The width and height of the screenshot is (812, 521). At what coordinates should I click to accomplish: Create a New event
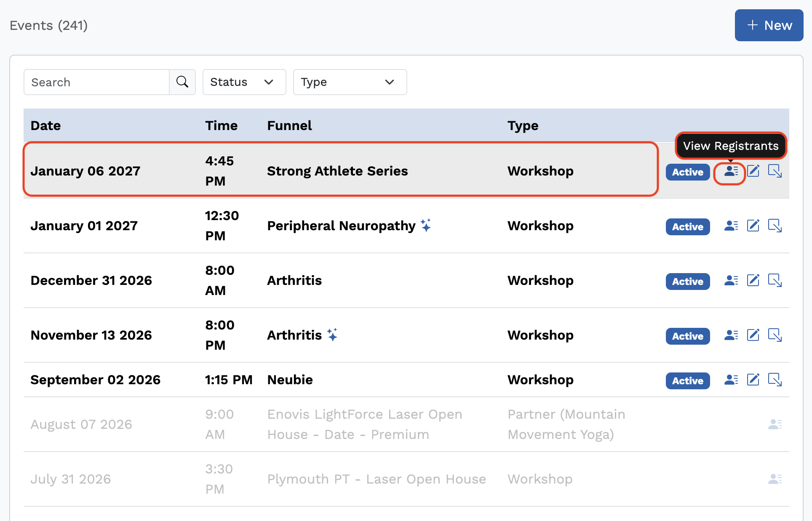coord(769,25)
